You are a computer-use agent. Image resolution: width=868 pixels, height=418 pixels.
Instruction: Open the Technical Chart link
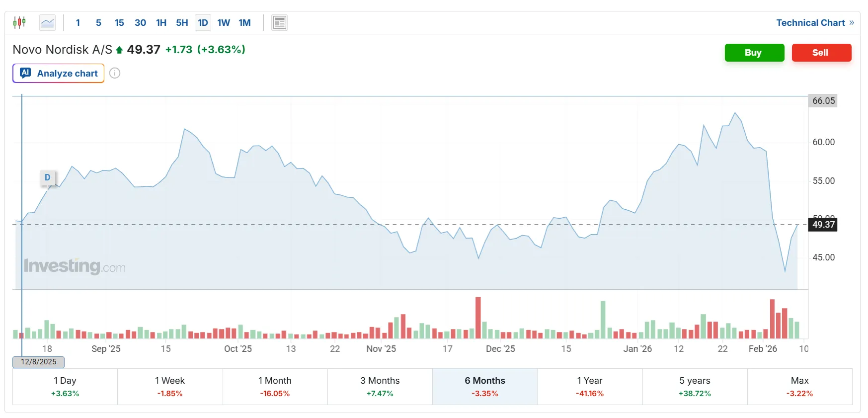(x=814, y=22)
